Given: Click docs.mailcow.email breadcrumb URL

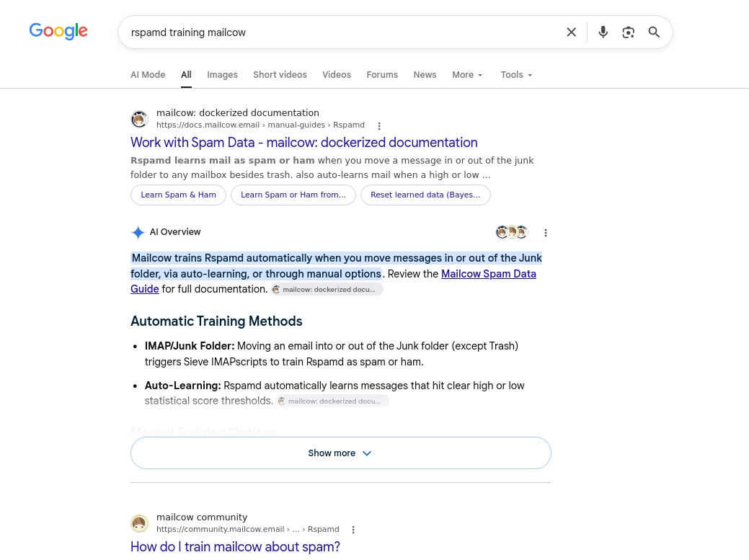Looking at the screenshot, I should [260, 125].
